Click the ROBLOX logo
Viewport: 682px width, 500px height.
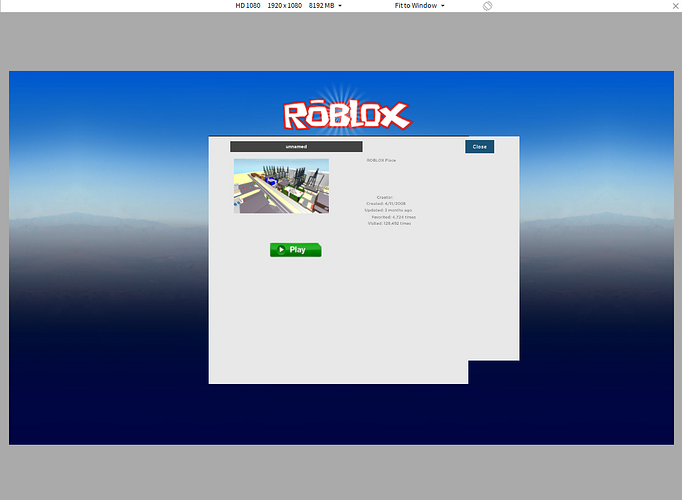pos(347,115)
